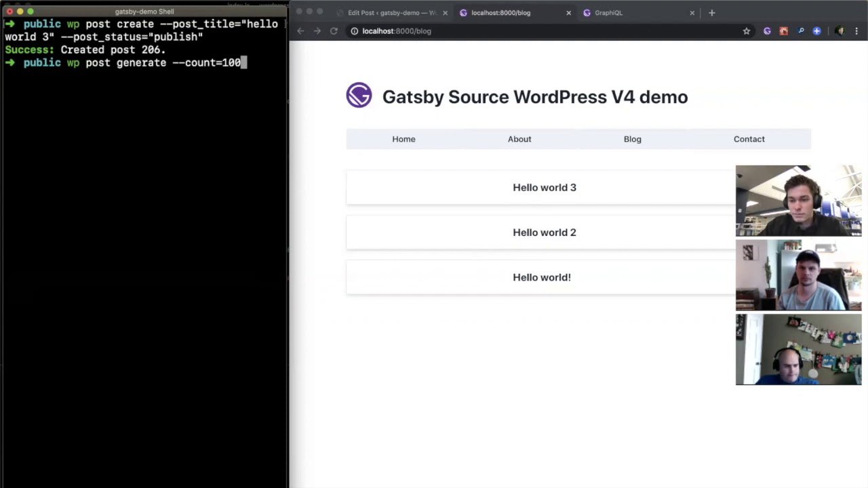This screenshot has height=488, width=868.
Task: Open a new browser tab
Action: (711, 13)
